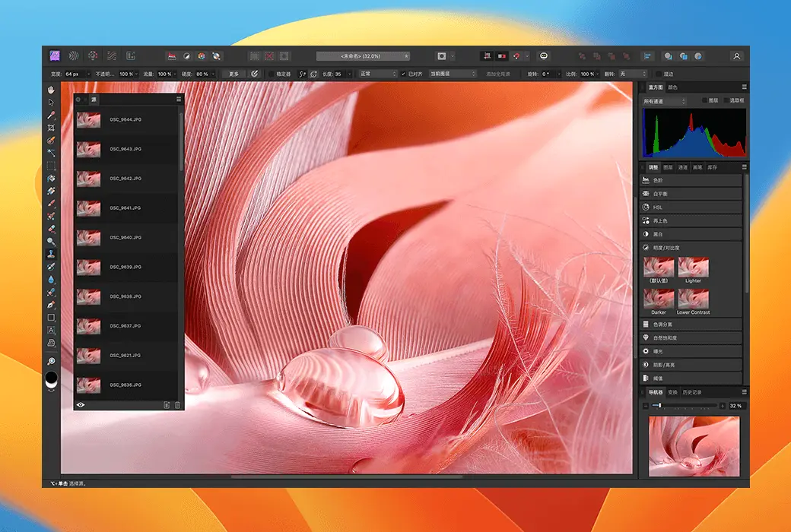The width and height of the screenshot is (791, 532).
Task: Select the Rectangle shape tool
Action: click(x=51, y=318)
